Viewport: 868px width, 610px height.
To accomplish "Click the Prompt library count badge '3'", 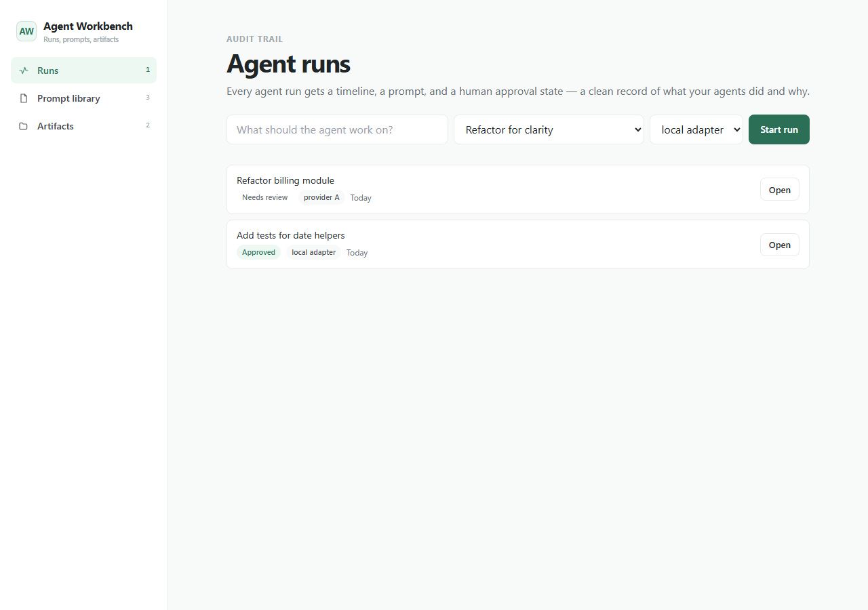I will 148,98.
